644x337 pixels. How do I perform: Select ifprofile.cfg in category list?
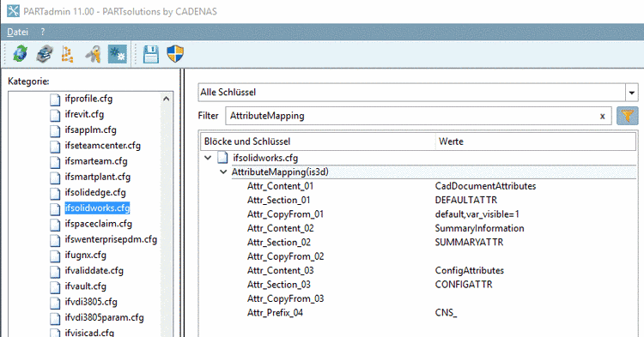coord(88,99)
